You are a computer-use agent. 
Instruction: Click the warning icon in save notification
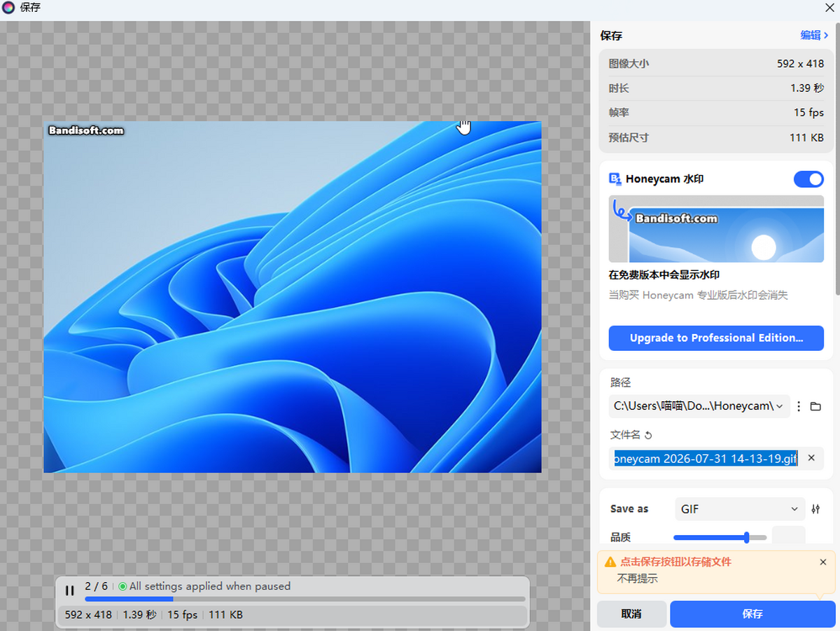click(x=610, y=562)
